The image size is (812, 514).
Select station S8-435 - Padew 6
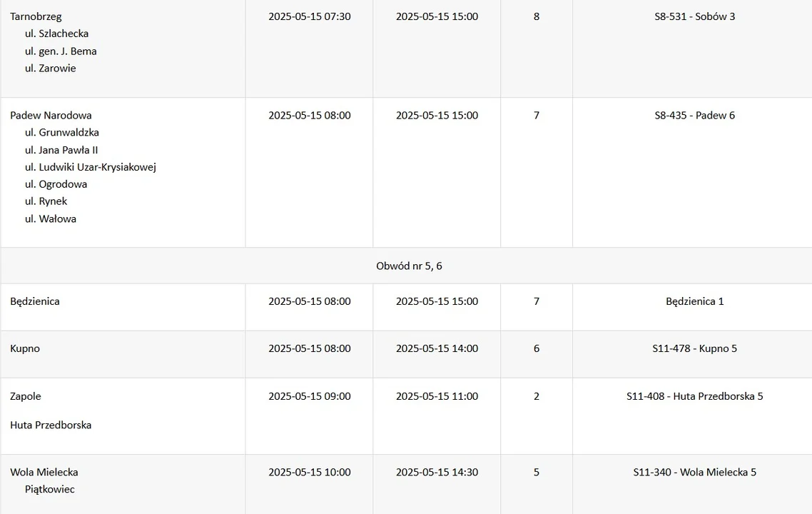pos(694,116)
